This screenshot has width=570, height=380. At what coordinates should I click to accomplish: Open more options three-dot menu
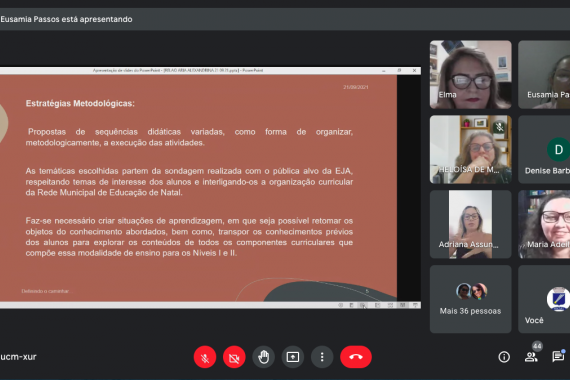pyautogui.click(x=322, y=357)
